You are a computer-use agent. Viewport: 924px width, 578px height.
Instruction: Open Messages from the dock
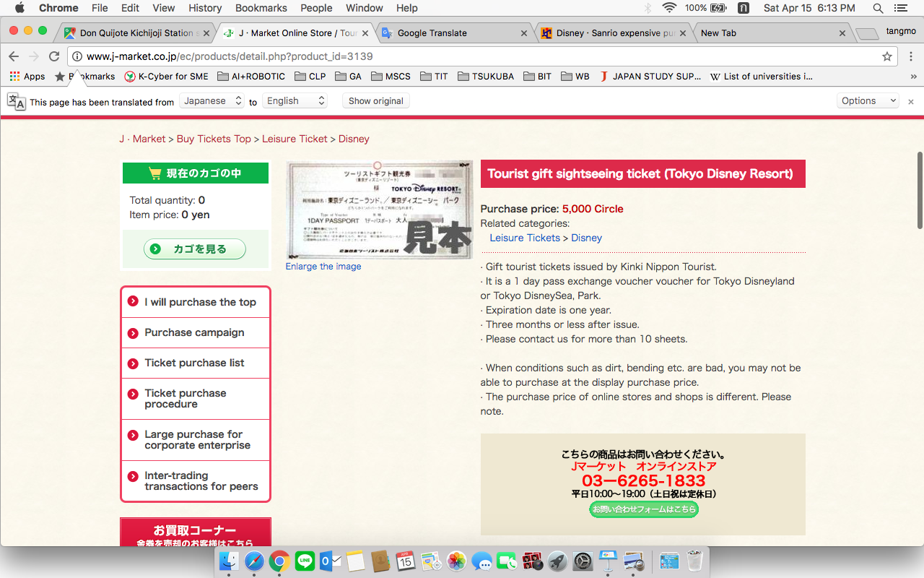(481, 561)
